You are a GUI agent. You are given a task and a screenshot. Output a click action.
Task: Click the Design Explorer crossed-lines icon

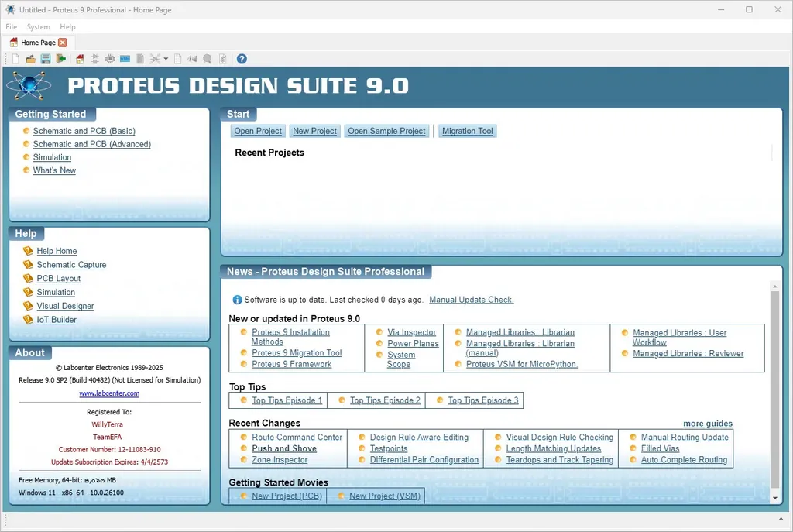(155, 59)
